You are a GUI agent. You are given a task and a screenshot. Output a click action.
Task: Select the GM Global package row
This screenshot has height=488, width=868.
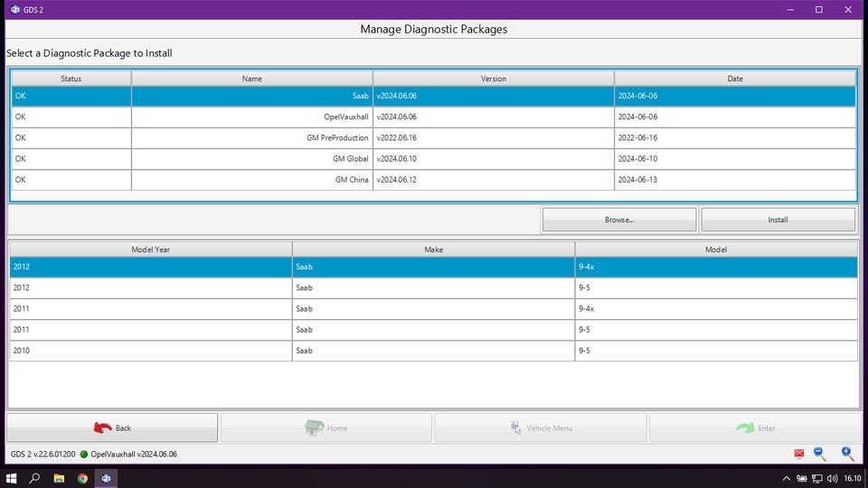pos(433,159)
